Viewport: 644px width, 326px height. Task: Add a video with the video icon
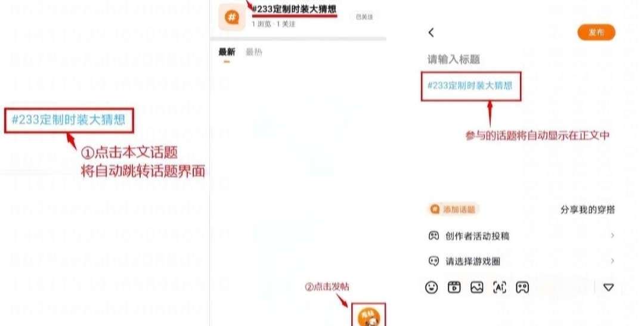coord(454,287)
